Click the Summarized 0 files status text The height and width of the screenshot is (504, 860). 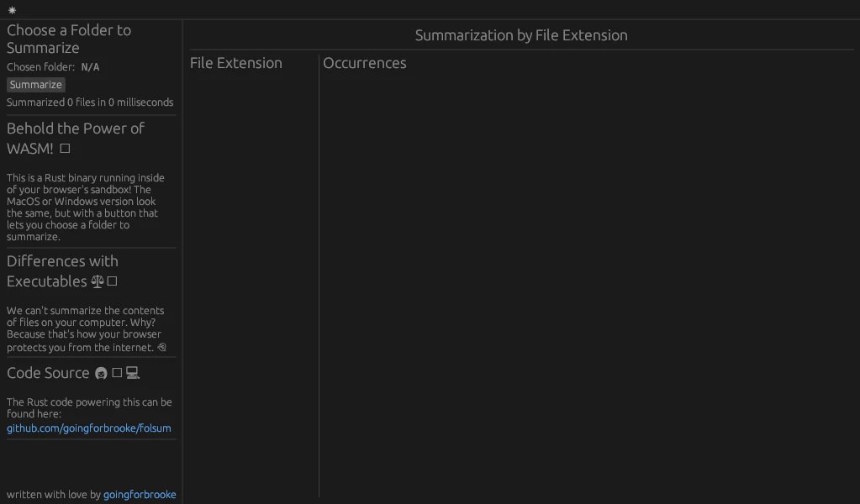tap(90, 102)
